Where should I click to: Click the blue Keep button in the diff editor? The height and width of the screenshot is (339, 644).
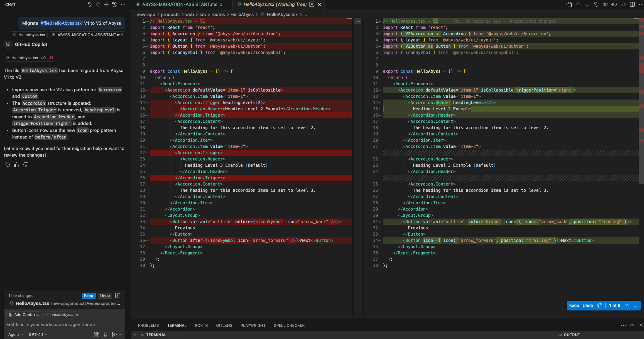[x=574, y=305]
